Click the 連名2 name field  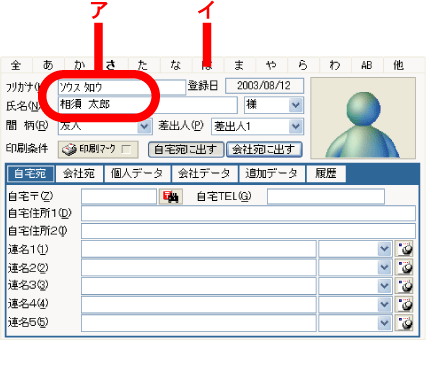coord(199,267)
